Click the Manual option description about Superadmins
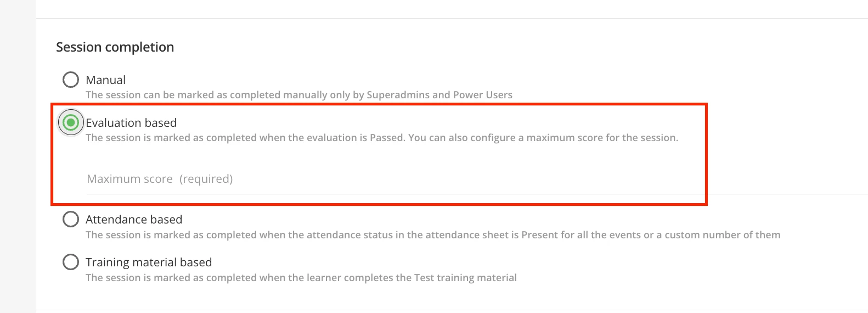This screenshot has width=868, height=313. [298, 95]
